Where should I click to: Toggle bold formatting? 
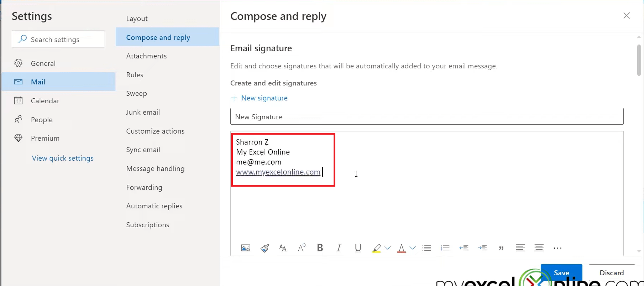[x=320, y=248]
